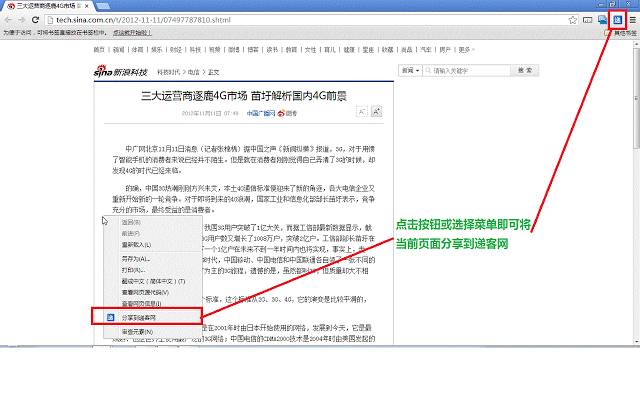Bookmark this page with the star icon
Viewport: 640px width, 400px height.
573,20
